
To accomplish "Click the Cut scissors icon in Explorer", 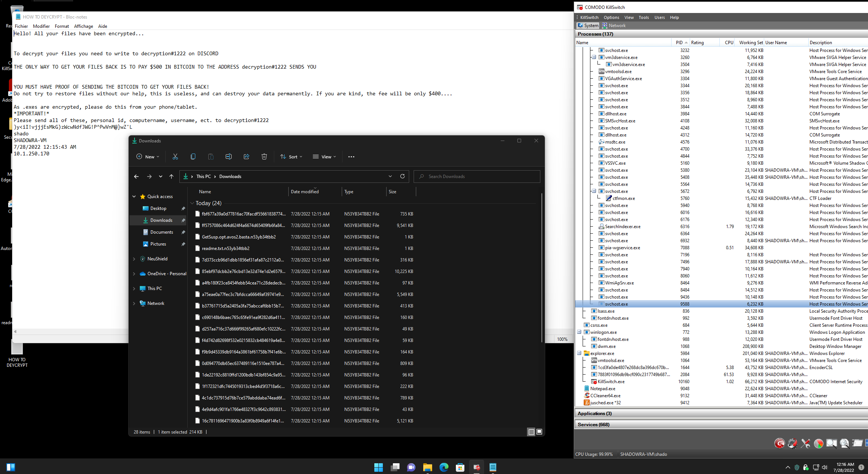I will coord(175,157).
